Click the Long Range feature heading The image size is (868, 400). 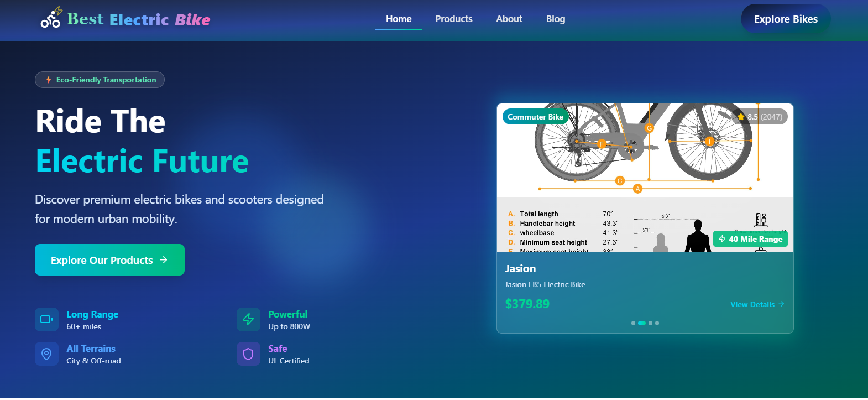tap(92, 314)
